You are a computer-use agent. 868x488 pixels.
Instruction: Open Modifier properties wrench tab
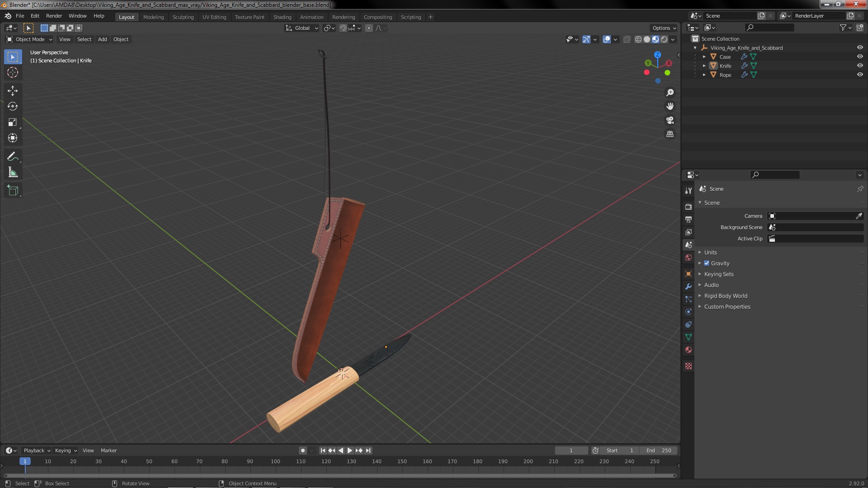pyautogui.click(x=689, y=286)
